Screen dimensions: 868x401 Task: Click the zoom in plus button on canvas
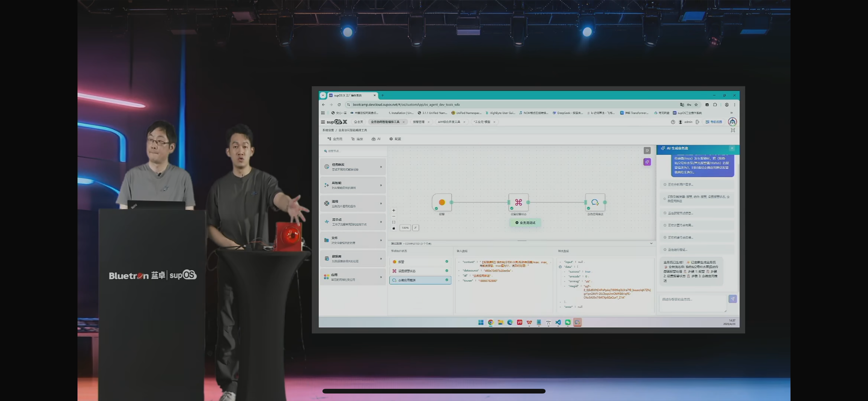[394, 210]
